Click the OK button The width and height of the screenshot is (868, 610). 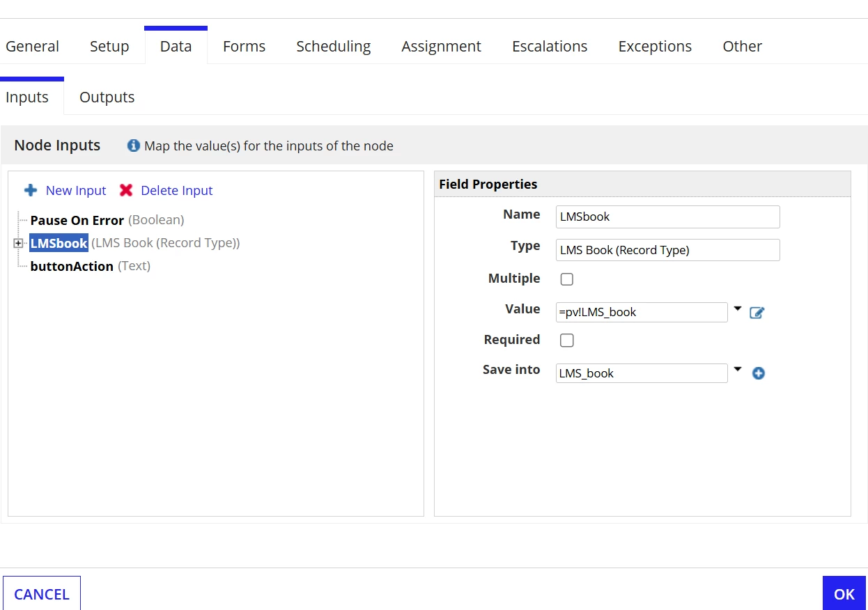tap(844, 594)
